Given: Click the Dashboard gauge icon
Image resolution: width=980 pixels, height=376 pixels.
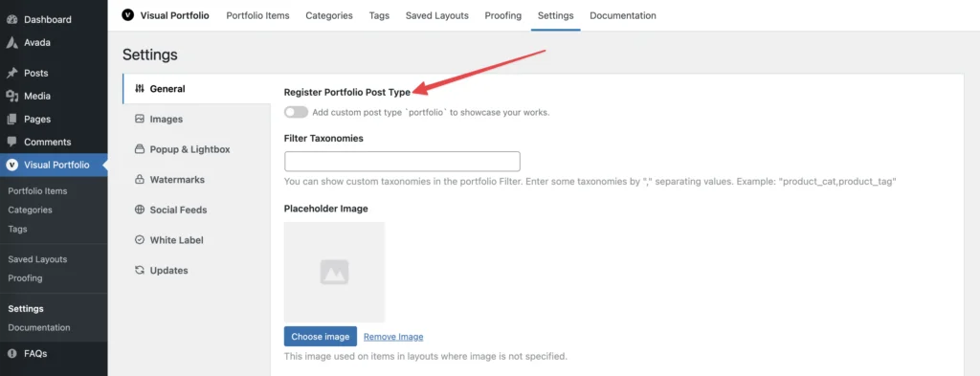Looking at the screenshot, I should pos(11,19).
